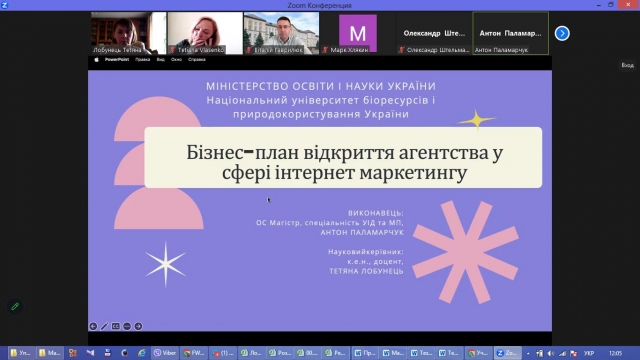640x360 pixels.
Task: Show more participants with blue arrow
Action: click(x=562, y=33)
